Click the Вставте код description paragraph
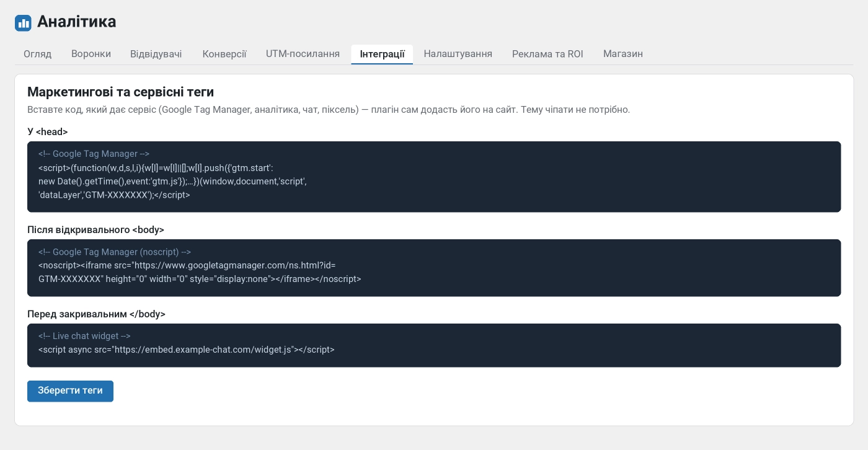The width and height of the screenshot is (868, 450). point(329,110)
